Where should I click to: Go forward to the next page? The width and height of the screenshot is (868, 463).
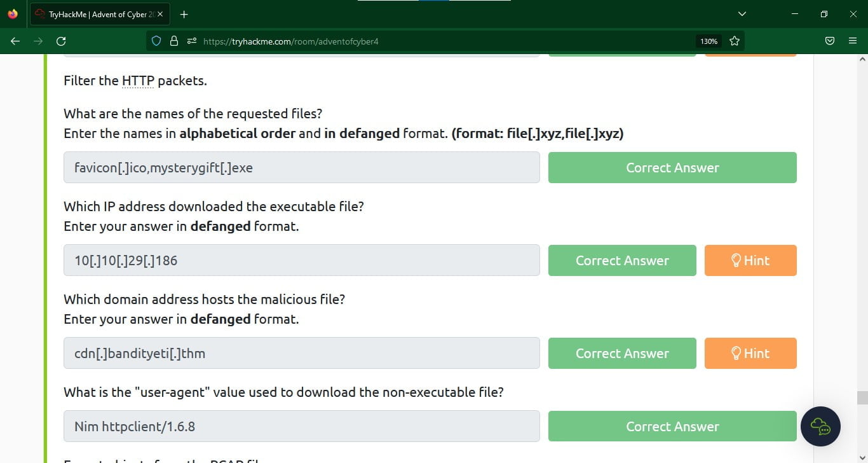(38, 41)
